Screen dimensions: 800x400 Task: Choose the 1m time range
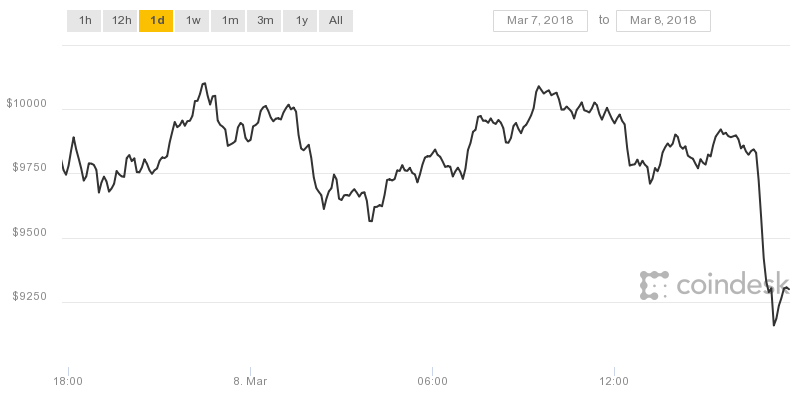229,20
